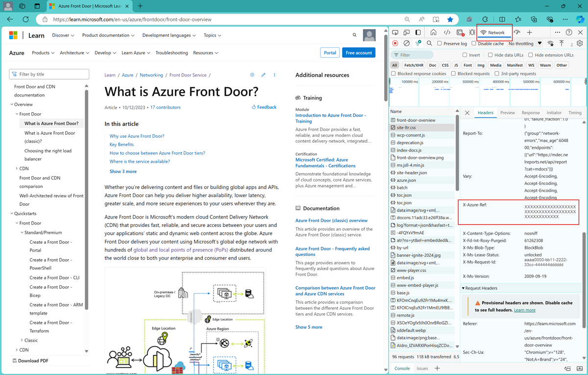Import HAR file via the import icon
Image resolution: width=588 pixels, height=375 pixels.
[x=562, y=43]
